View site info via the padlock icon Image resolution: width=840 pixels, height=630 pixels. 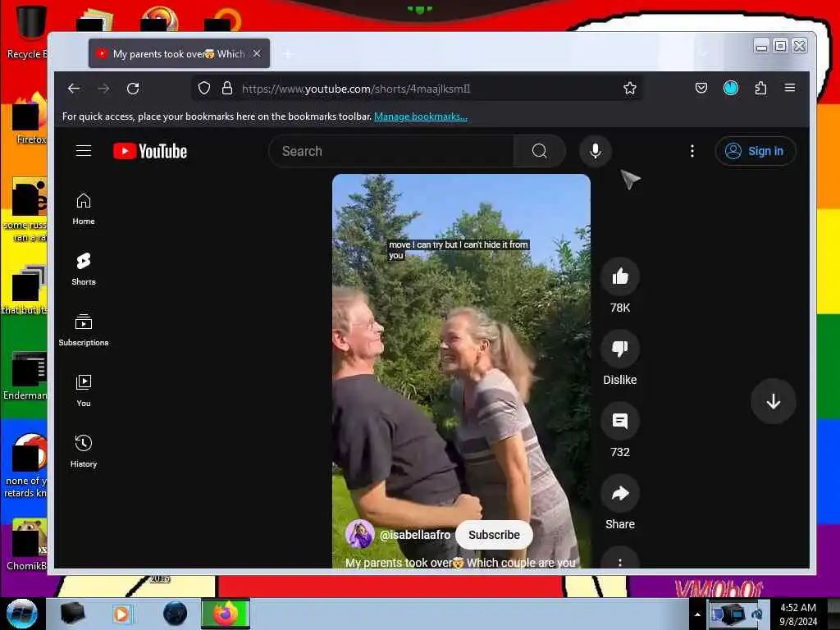[227, 89]
